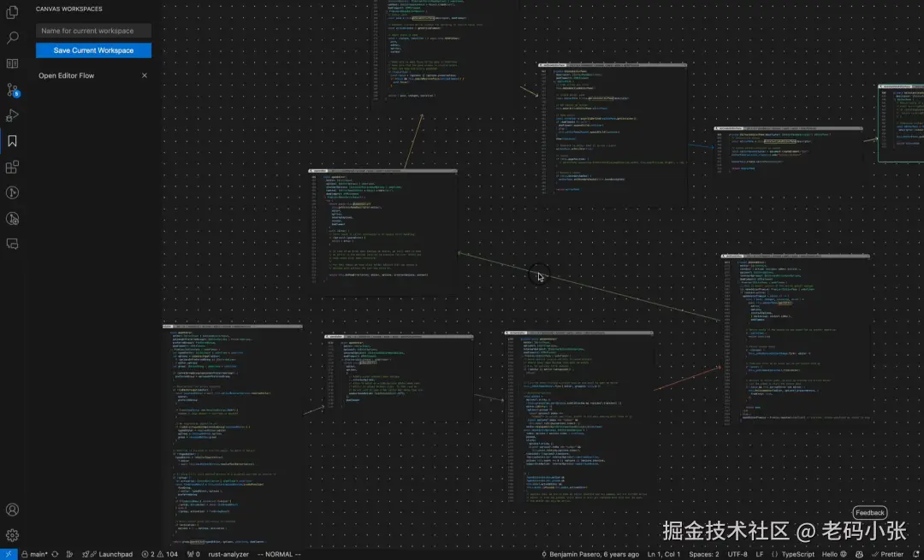Select the bookmark Canvas Workspaces icon

tap(12, 141)
